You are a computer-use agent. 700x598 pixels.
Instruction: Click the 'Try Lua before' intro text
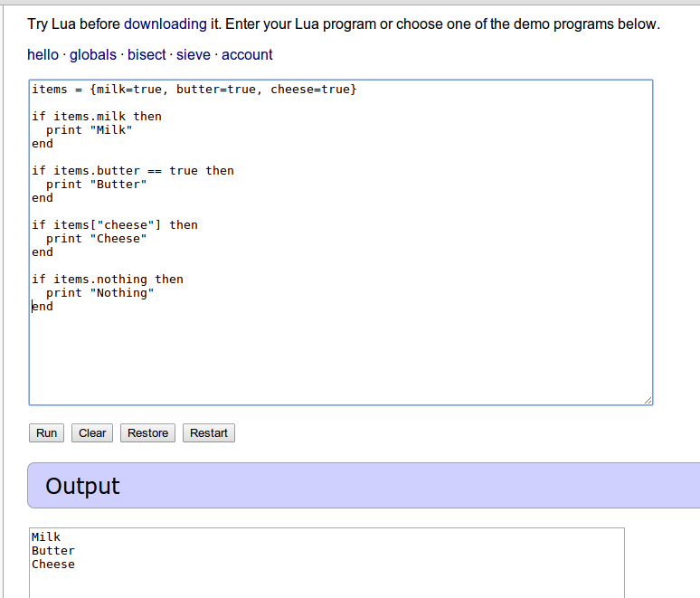coord(73,24)
